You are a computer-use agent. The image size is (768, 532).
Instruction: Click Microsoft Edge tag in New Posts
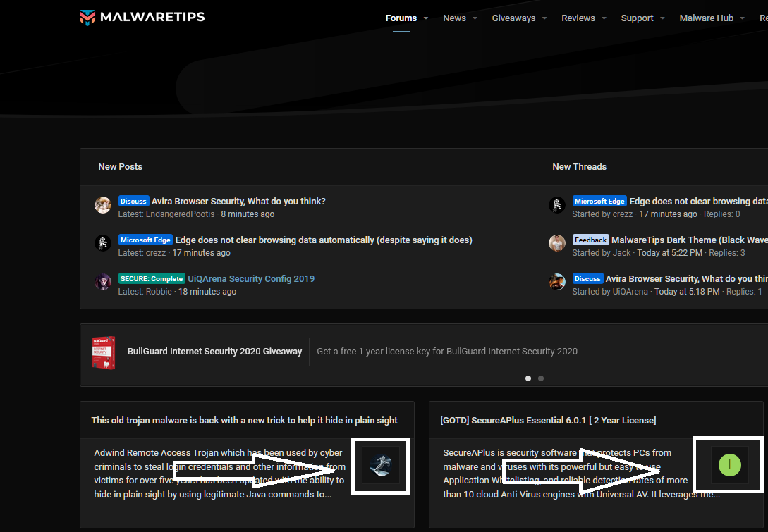[x=145, y=240]
